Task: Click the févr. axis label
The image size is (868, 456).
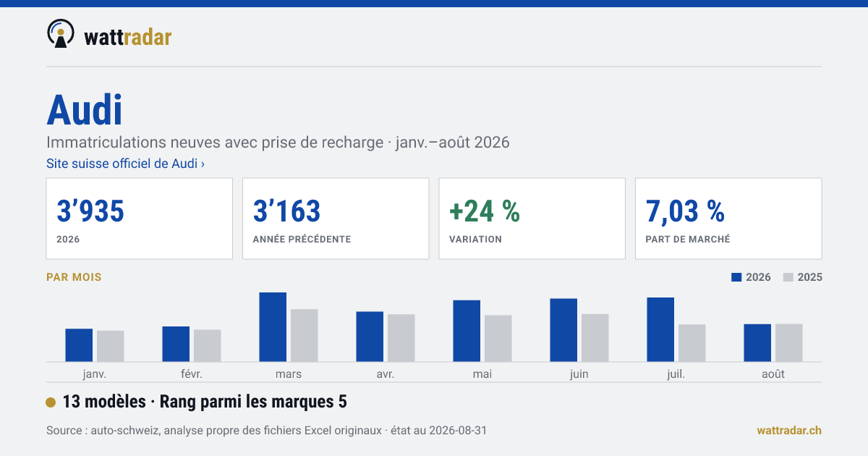Action: pyautogui.click(x=192, y=374)
